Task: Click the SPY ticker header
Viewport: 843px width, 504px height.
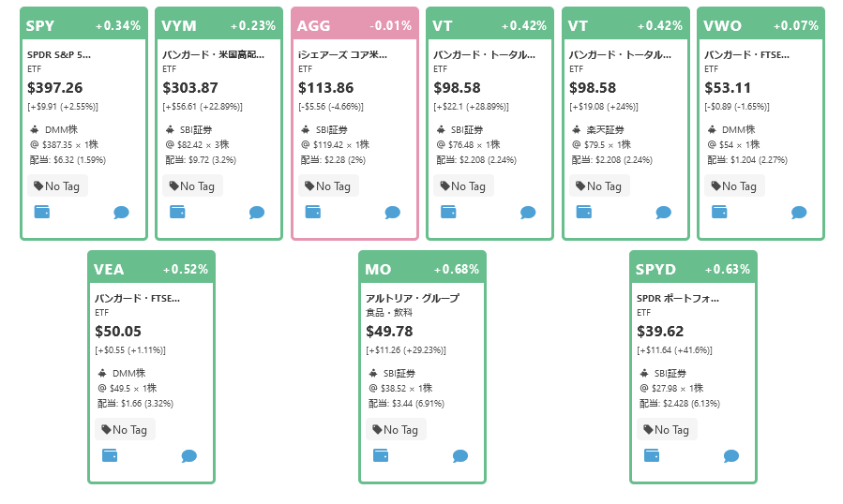Action: 39,26
